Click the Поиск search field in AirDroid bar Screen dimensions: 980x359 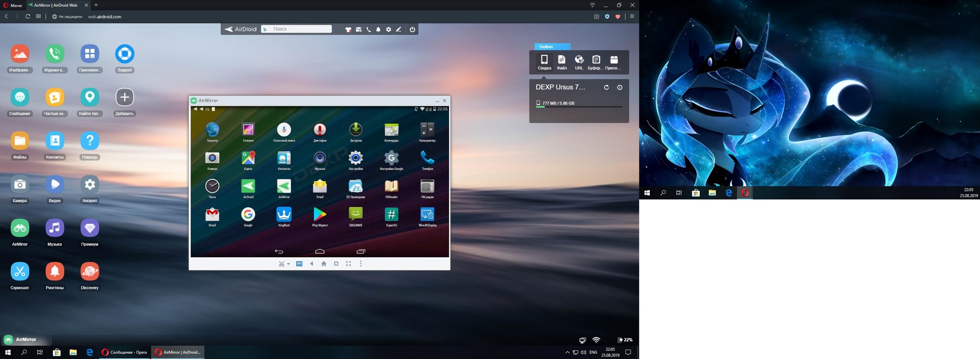coord(297,29)
